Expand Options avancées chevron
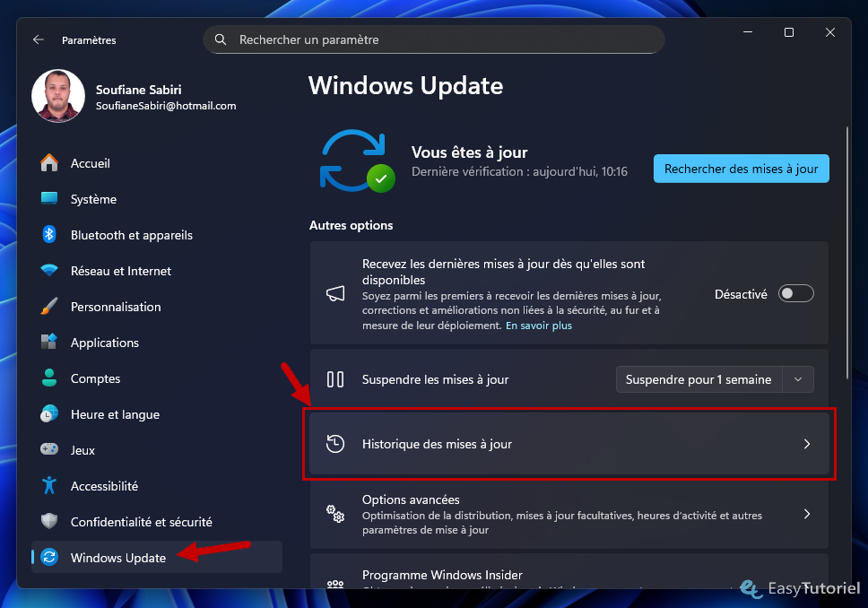This screenshot has height=608, width=868. tap(806, 514)
